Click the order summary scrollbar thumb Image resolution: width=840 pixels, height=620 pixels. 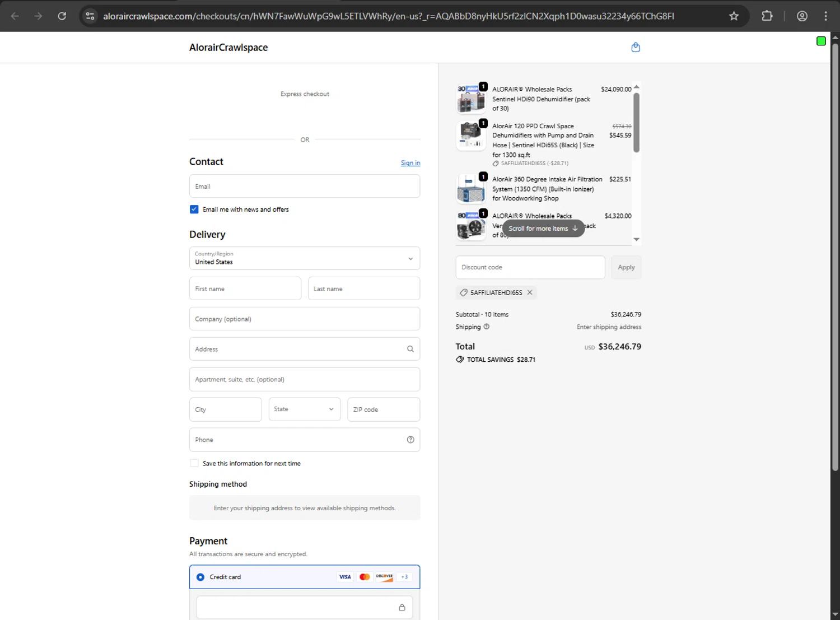[x=636, y=123]
